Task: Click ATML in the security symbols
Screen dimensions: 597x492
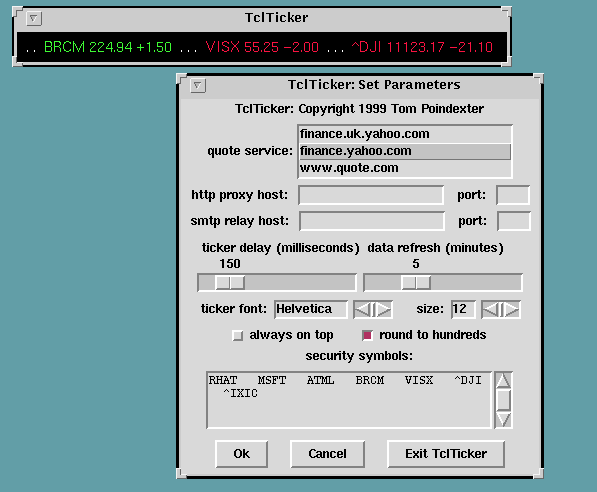Action: point(321,380)
